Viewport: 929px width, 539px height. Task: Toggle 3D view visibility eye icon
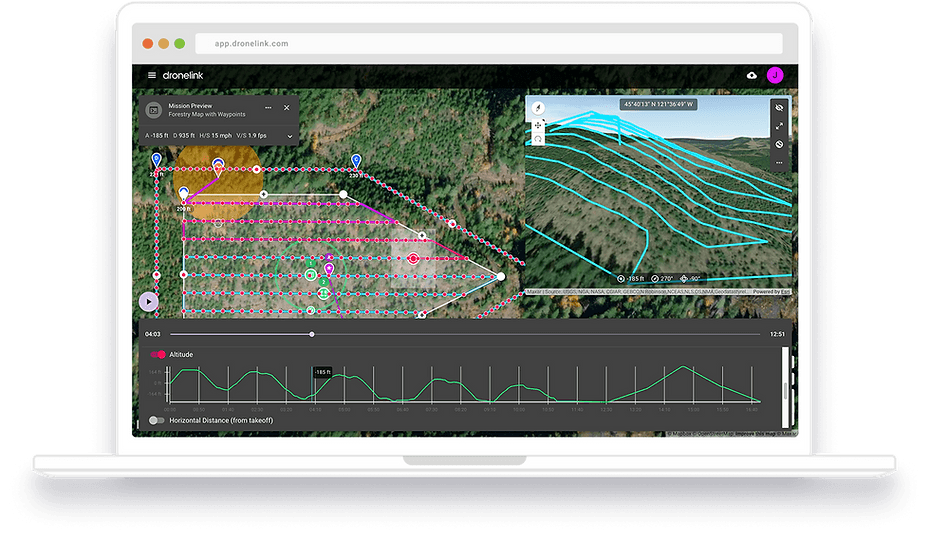pyautogui.click(x=779, y=107)
